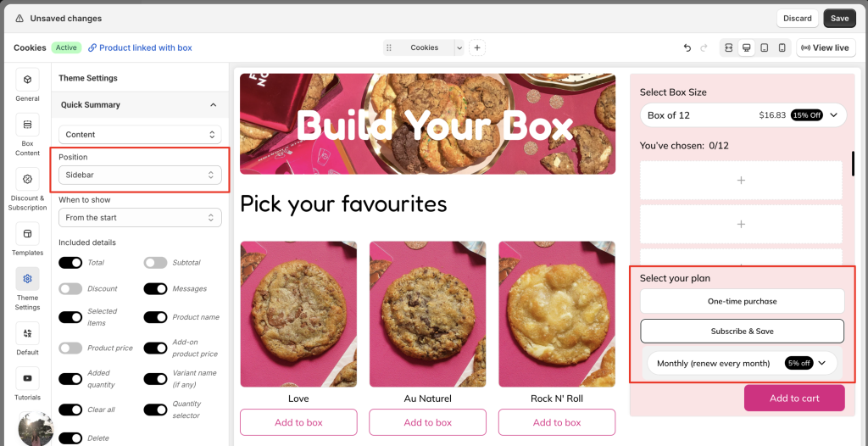The width and height of the screenshot is (868, 446).
Task: Turn on the Discount toggle
Action: point(70,288)
